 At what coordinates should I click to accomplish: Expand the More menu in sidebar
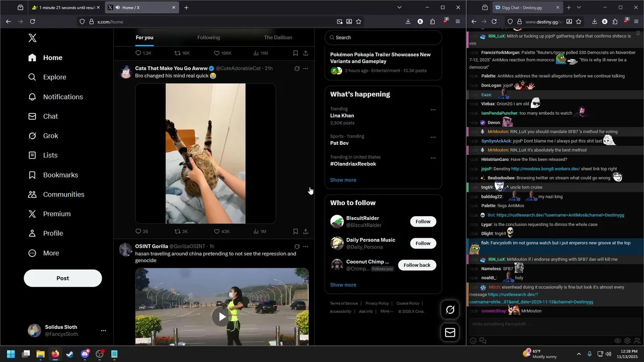[43, 253]
